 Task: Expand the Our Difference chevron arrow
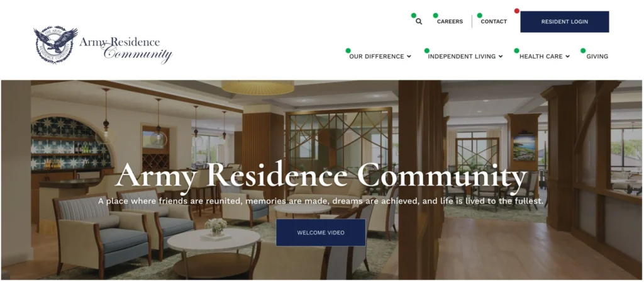click(x=409, y=57)
